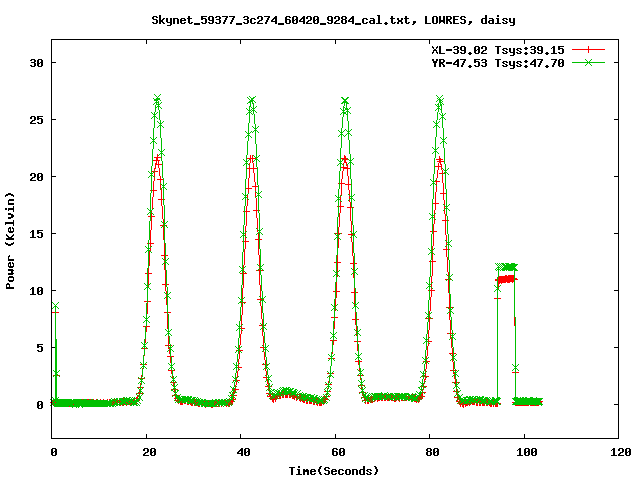
Task: Click the x-axis tick label 60
Action: pyautogui.click(x=338, y=452)
